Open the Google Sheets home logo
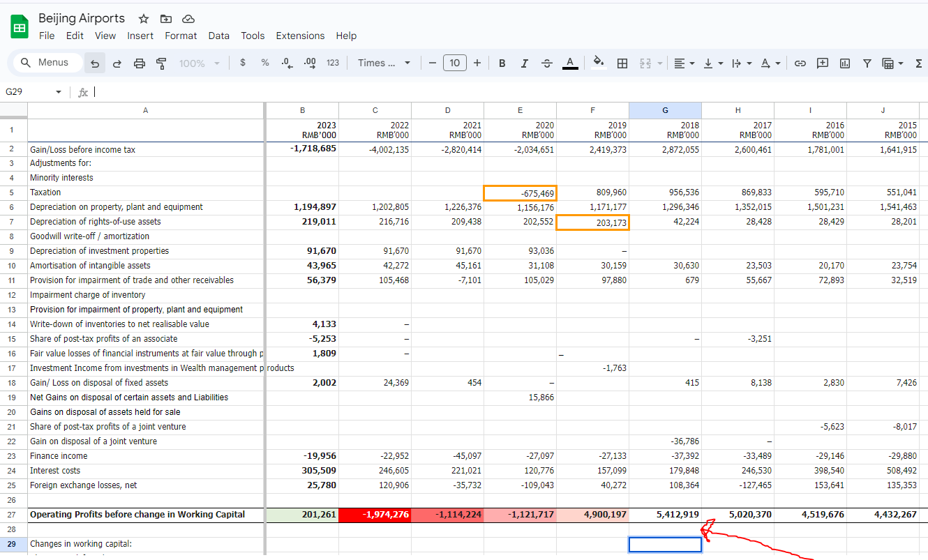Image resolution: width=928 pixels, height=560 pixels. click(x=19, y=27)
